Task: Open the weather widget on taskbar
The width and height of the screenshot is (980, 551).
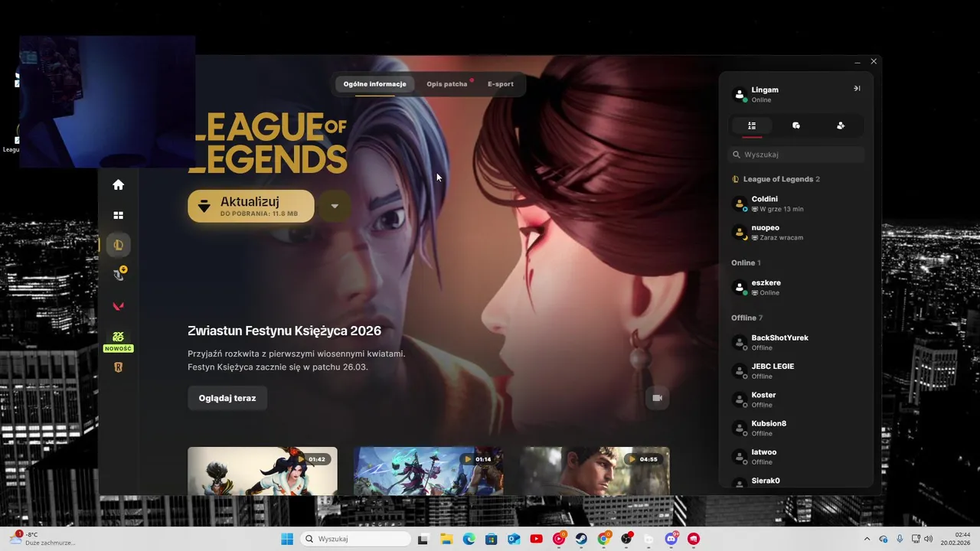Action: click(42, 539)
